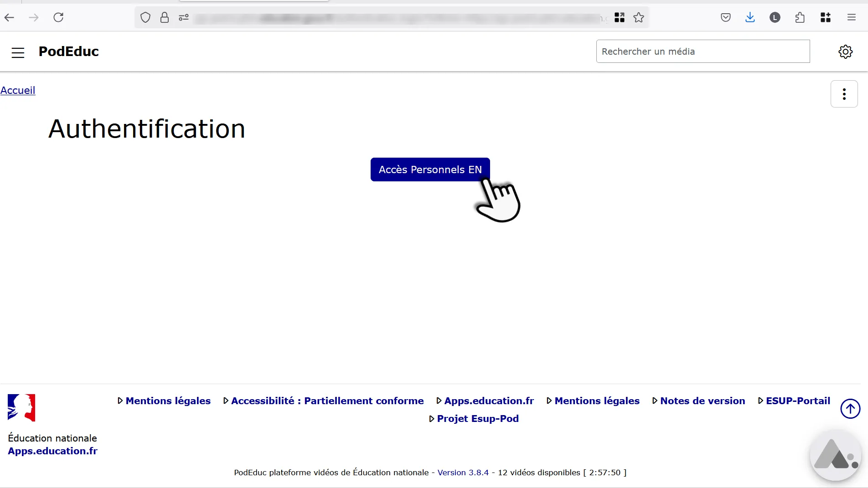Viewport: 868px width, 488px height.
Task: Click the padlock site security icon
Action: pyautogui.click(x=165, y=17)
